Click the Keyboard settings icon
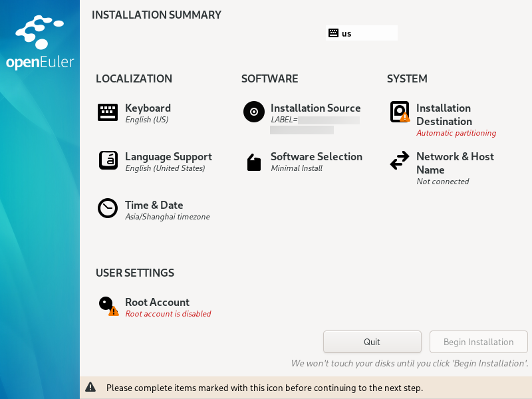Screen dimensions: 532x399 pos(108,112)
